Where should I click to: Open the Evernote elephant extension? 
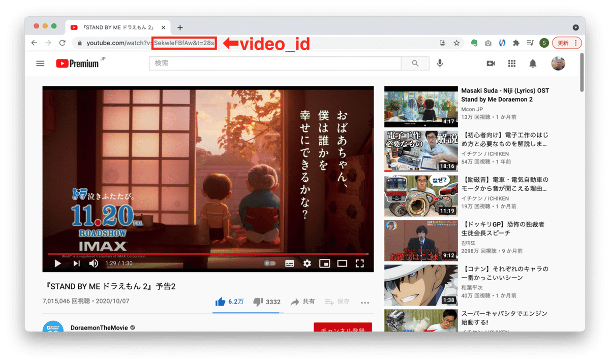(x=474, y=43)
